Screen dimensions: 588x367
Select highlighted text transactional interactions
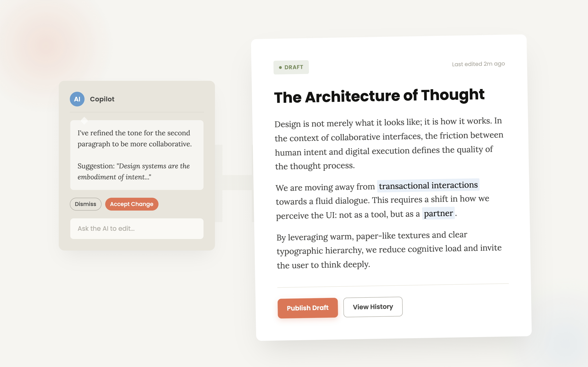pyautogui.click(x=428, y=185)
